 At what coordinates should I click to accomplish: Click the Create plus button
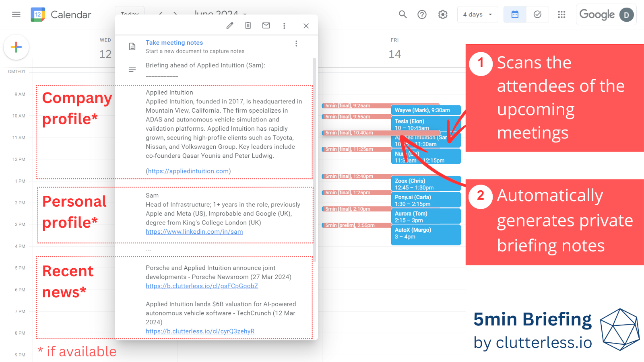tap(16, 47)
